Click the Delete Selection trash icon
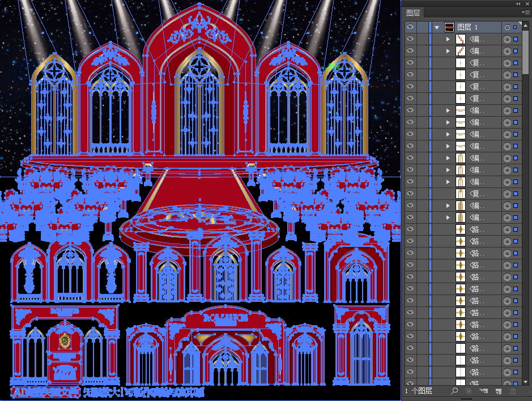Image resolution: width=532 pixels, height=401 pixels. pos(513,391)
